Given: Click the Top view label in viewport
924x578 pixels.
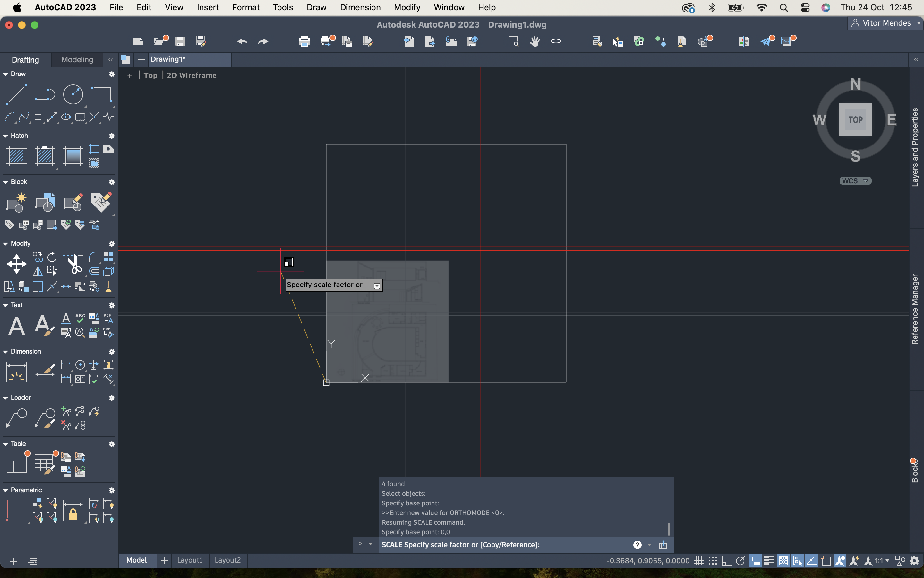Looking at the screenshot, I should tap(150, 76).
